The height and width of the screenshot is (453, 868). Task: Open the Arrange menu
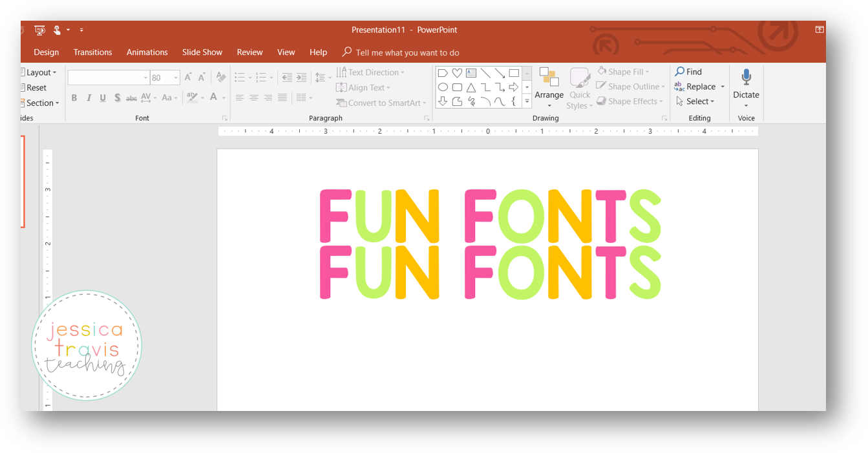click(x=549, y=87)
